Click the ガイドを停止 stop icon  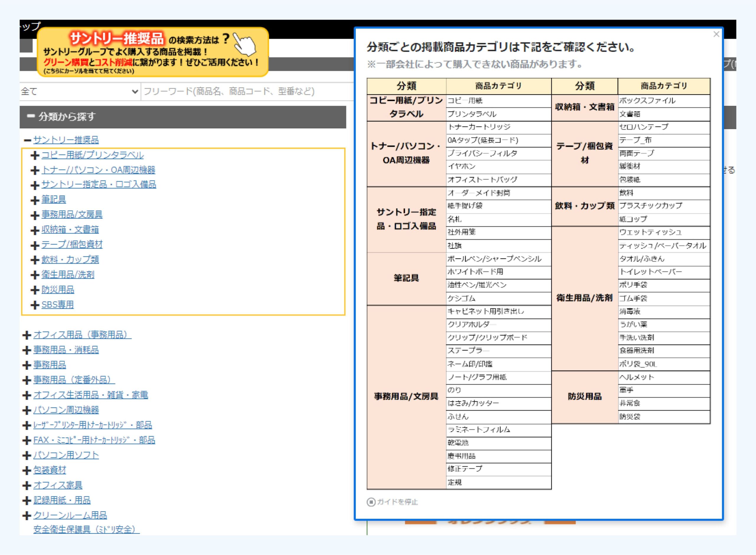(371, 502)
